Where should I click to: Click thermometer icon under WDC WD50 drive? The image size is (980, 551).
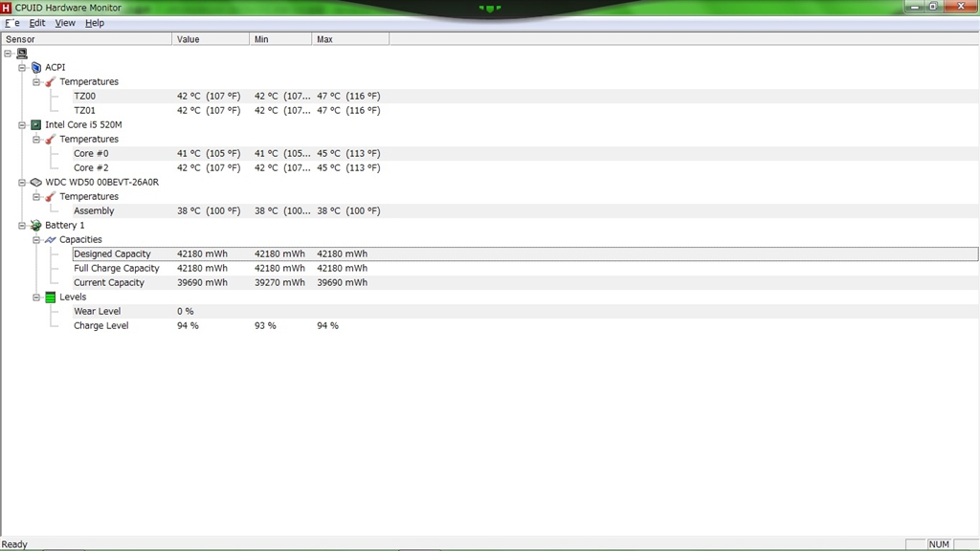pos(51,197)
